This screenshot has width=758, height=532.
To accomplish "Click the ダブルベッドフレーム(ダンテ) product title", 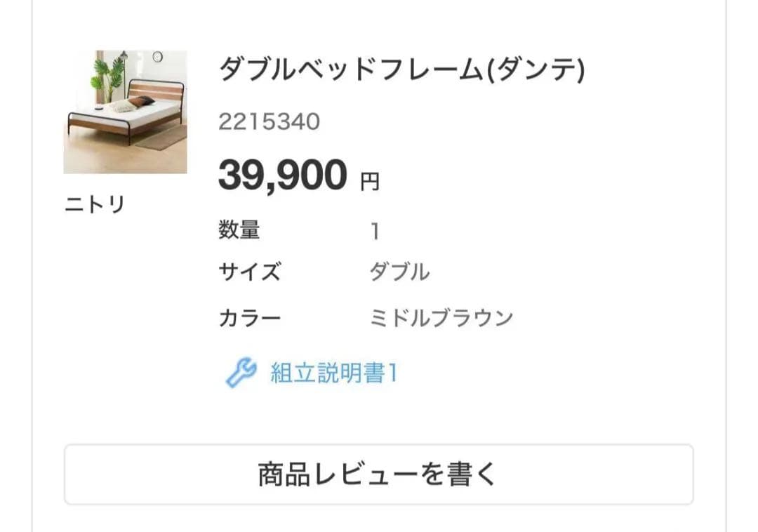I will [x=401, y=70].
